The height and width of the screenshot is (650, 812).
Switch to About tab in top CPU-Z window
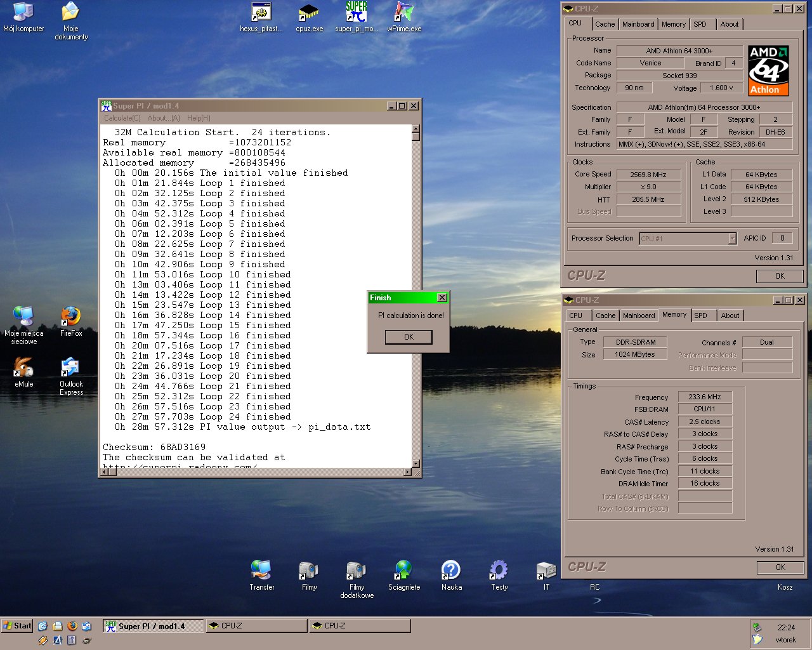(x=730, y=24)
